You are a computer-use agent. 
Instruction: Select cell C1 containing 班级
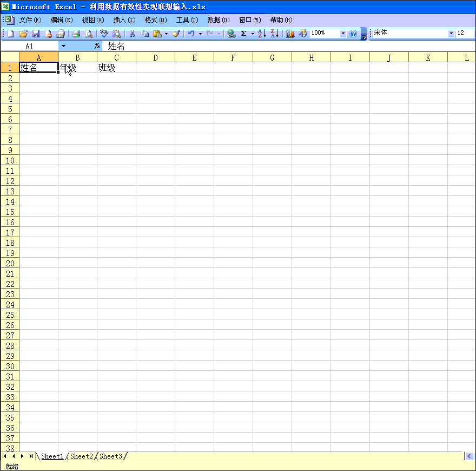116,68
